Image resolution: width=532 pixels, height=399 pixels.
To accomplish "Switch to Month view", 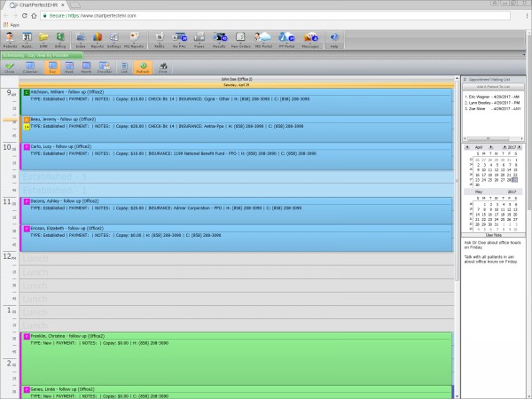I will coord(86,66).
